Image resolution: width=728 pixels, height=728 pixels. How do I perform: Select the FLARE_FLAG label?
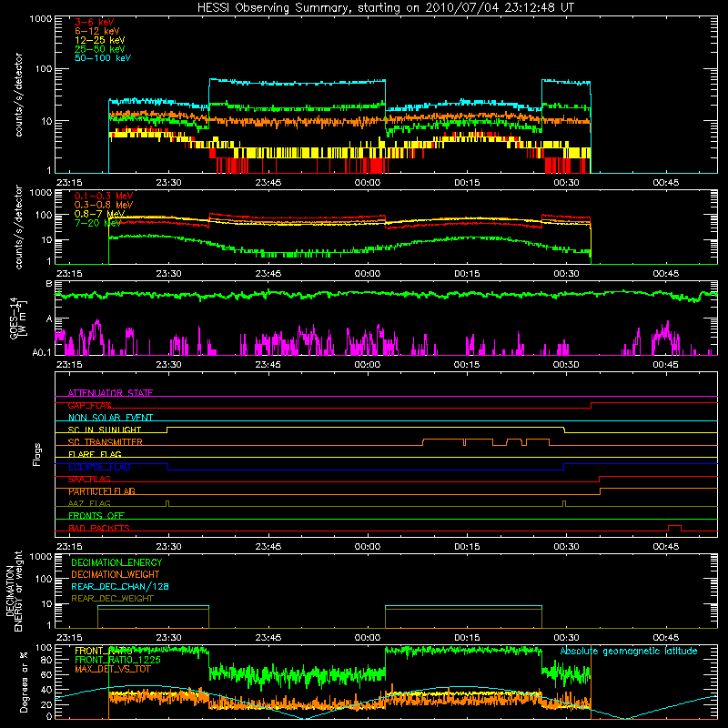[95, 454]
